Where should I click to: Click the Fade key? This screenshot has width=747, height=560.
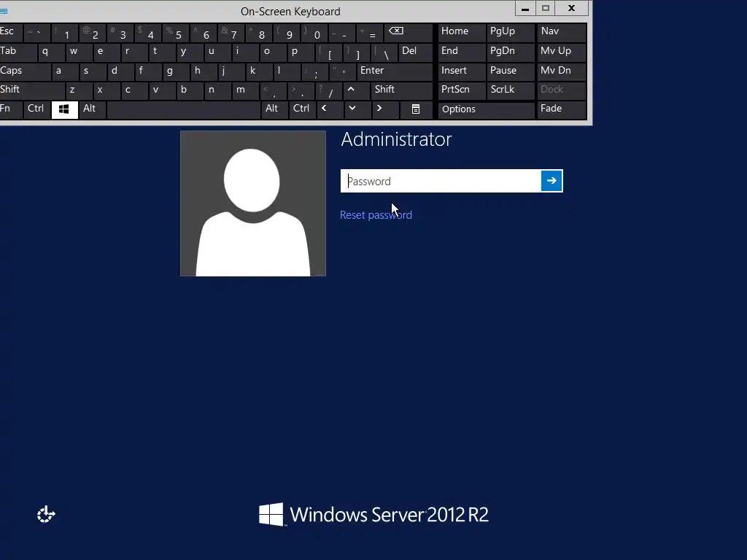[x=562, y=109]
